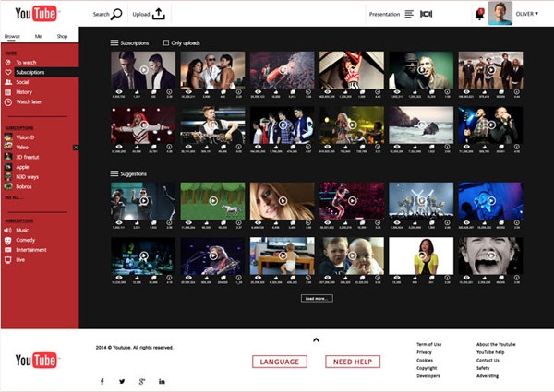Collapse the sidebar with the X handle
This screenshot has width=554, height=392.
[x=76, y=148]
